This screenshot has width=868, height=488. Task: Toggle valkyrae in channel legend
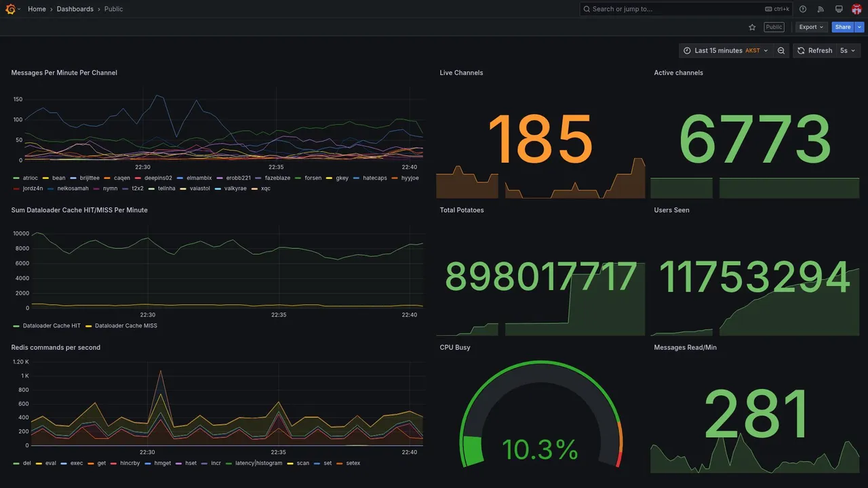click(x=235, y=188)
